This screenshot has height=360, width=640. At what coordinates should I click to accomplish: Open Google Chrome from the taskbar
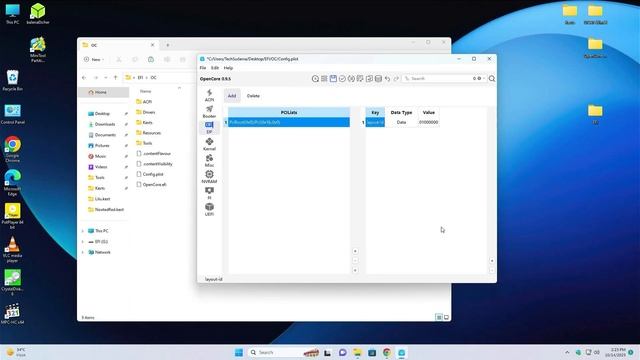pos(387,352)
